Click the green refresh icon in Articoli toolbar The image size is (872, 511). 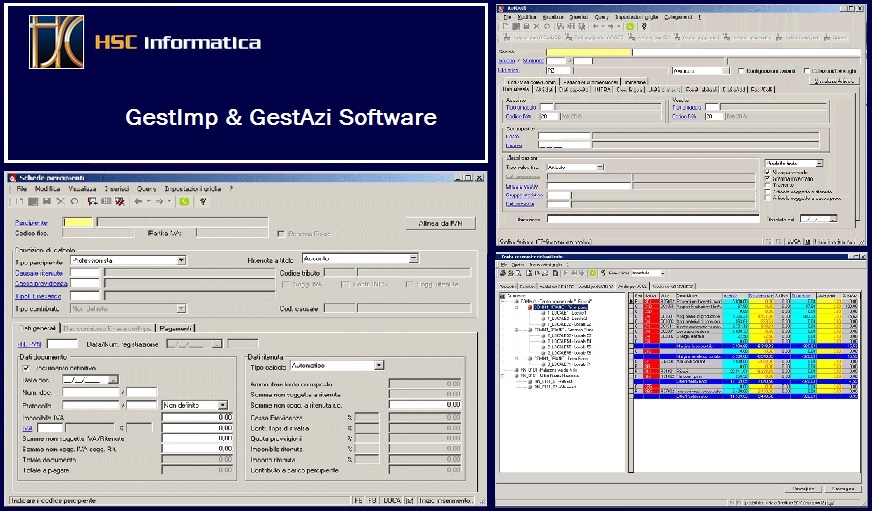[630, 26]
